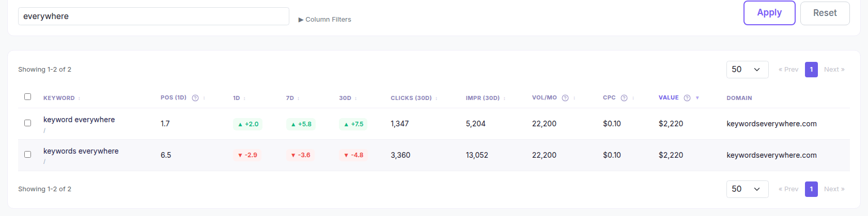The height and width of the screenshot is (216, 868).
Task: Click the descending sort arrow on VALUE
Action: [698, 98]
